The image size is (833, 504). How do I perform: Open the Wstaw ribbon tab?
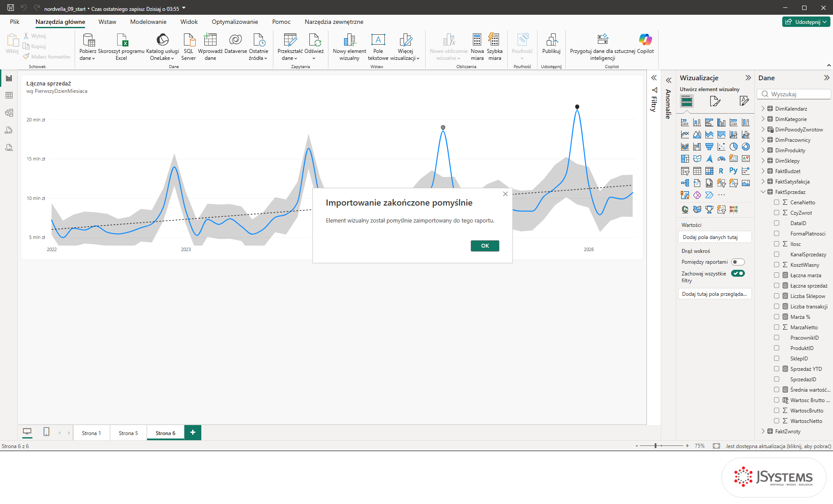pos(107,22)
